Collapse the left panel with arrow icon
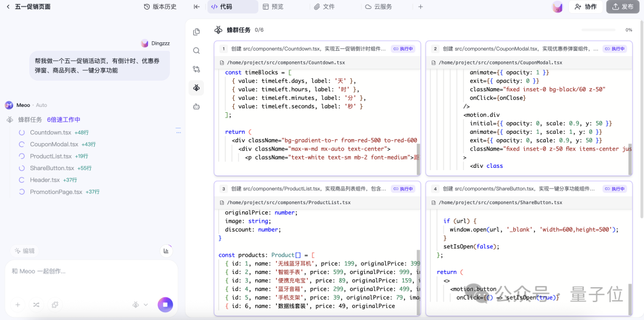The image size is (644, 320). 196,7
